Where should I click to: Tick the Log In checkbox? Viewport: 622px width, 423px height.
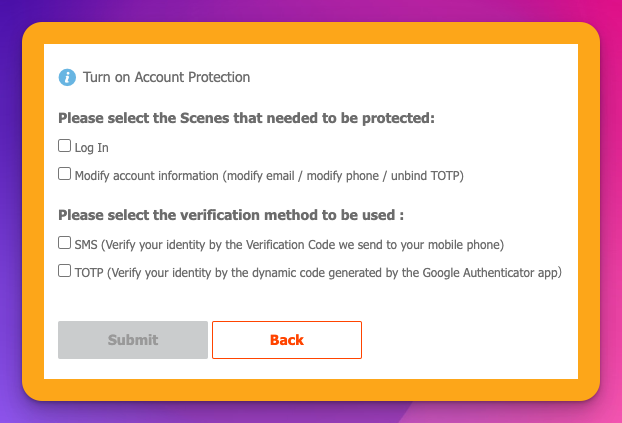pyautogui.click(x=65, y=146)
